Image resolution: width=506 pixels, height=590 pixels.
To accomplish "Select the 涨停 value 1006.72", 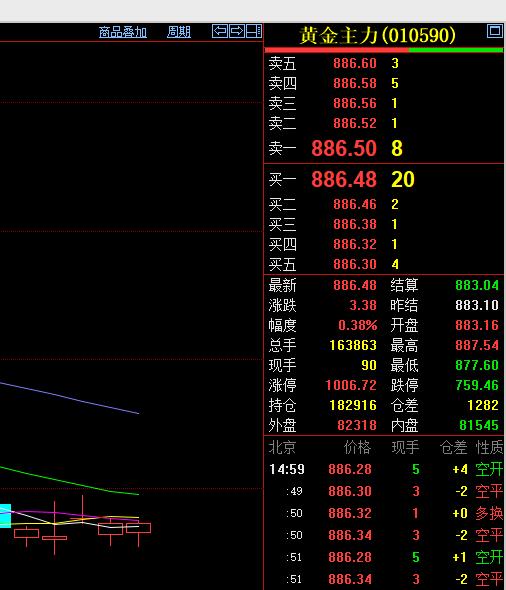I will pos(351,385).
